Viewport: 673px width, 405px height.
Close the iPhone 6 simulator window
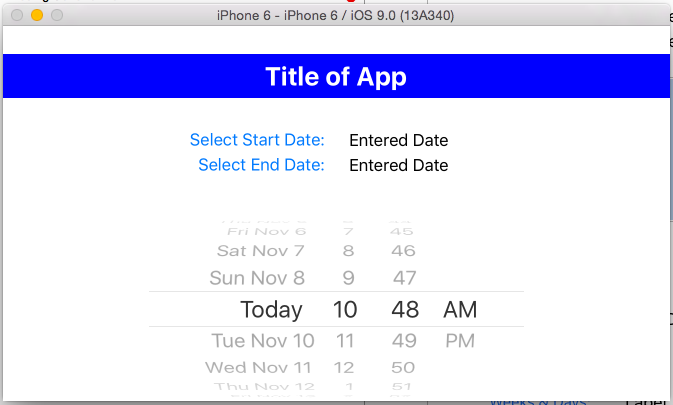[17, 15]
